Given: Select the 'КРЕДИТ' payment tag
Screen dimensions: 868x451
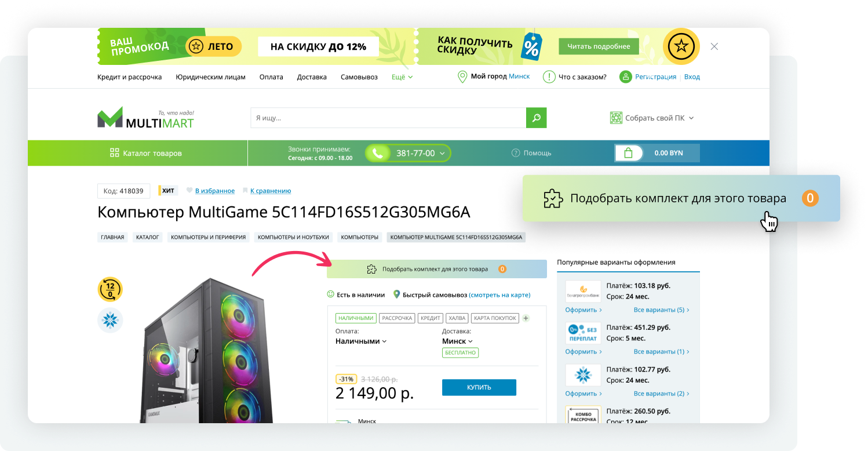Looking at the screenshot, I should pos(431,318).
